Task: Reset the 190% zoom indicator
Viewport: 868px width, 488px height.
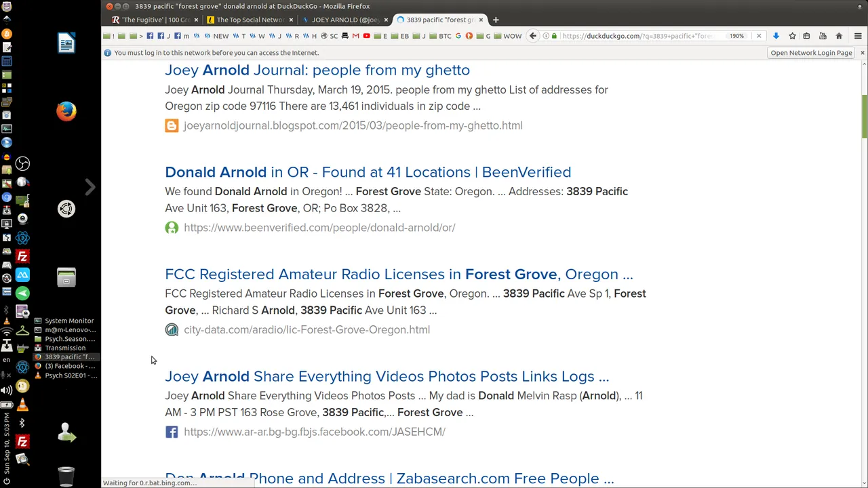Action: (x=736, y=36)
